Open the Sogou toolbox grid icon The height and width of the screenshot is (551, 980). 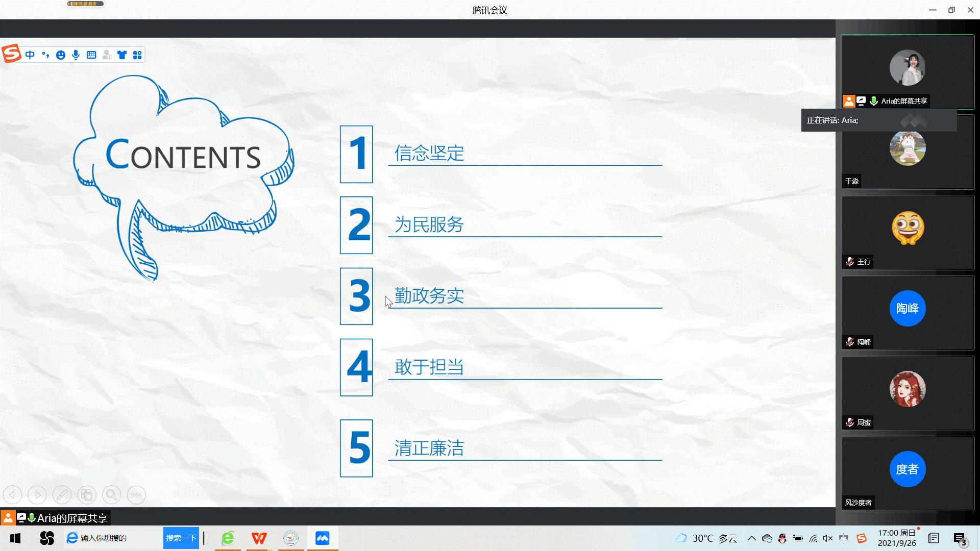pos(137,55)
